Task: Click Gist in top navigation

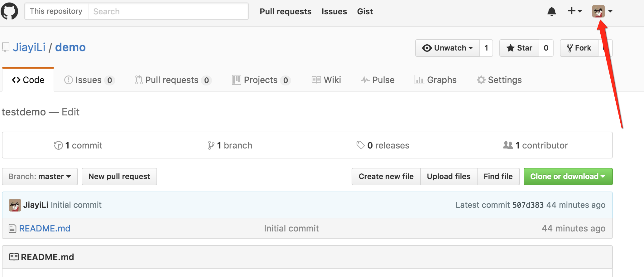Action: tap(365, 12)
